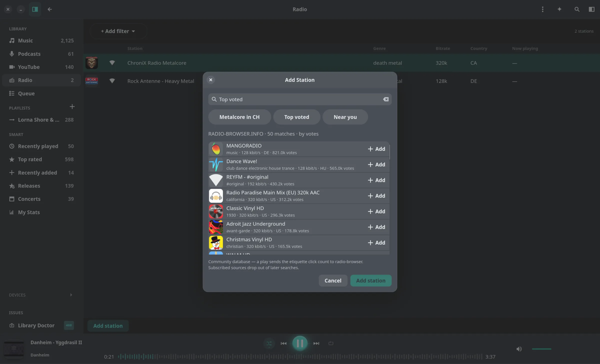Open Recently played smart list
The image size is (600, 364).
pos(41,146)
